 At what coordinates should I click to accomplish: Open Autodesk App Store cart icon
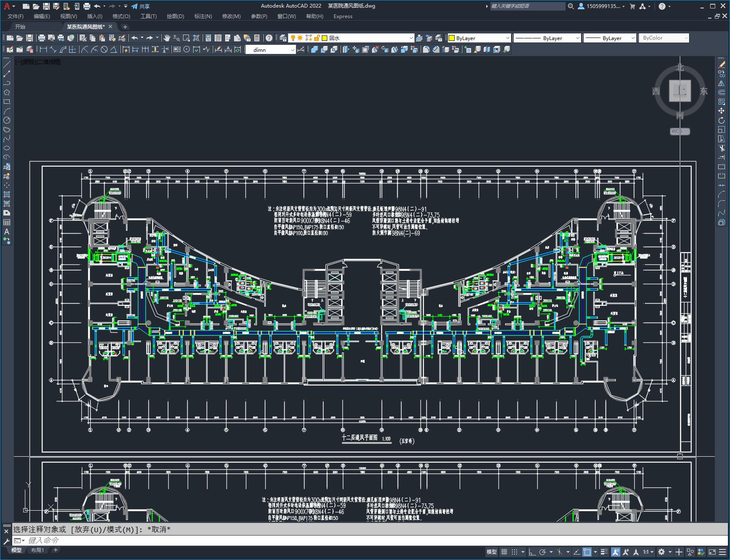(x=632, y=6)
